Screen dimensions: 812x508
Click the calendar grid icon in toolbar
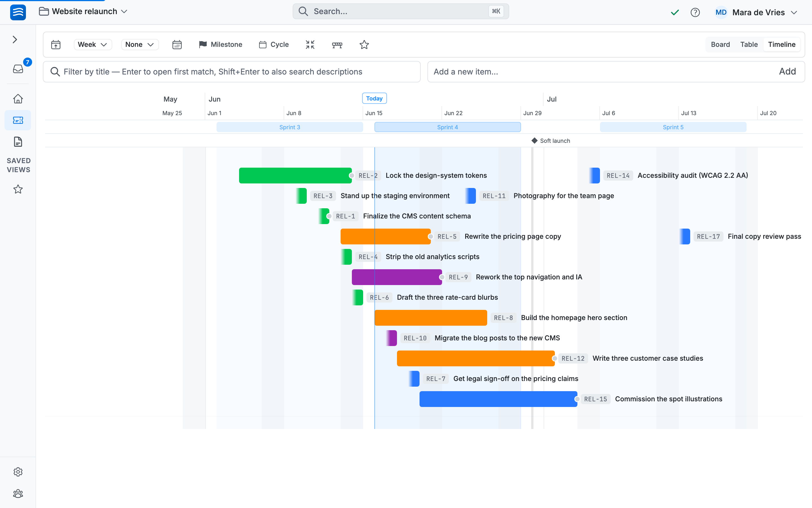coord(177,45)
